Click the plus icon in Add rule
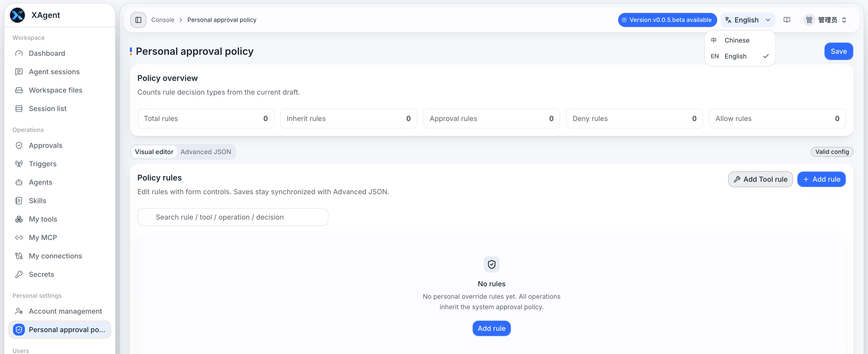Viewport: 868px width, 354px height. (806, 179)
